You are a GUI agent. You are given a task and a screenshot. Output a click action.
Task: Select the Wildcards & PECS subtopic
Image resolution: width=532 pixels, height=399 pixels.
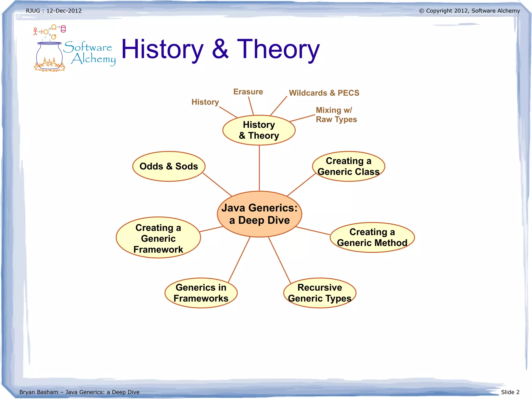coord(324,93)
